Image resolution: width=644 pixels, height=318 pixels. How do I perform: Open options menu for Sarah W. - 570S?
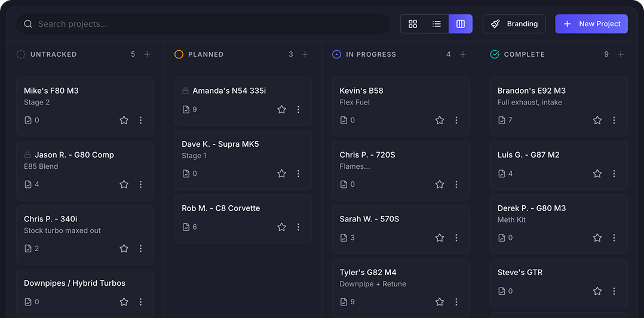coord(456,237)
